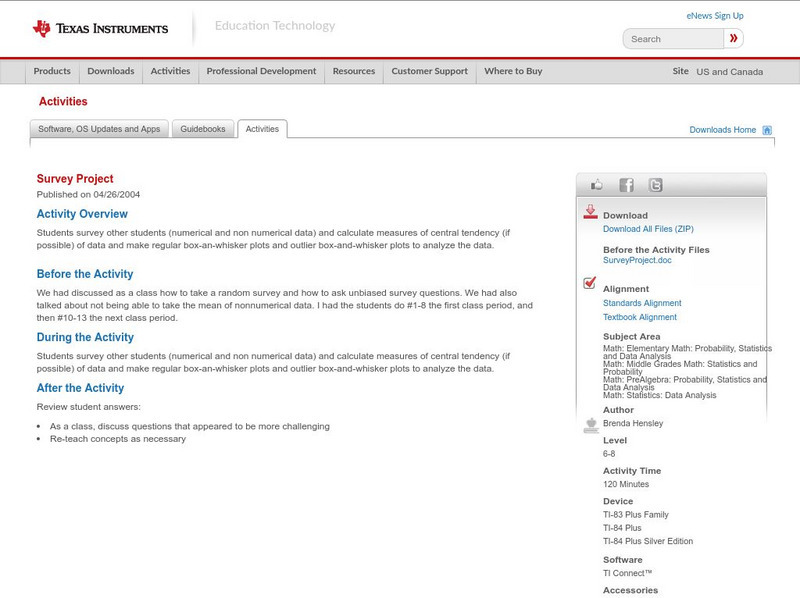Open Professional Development menu
This screenshot has height=598, width=800.
(x=261, y=71)
